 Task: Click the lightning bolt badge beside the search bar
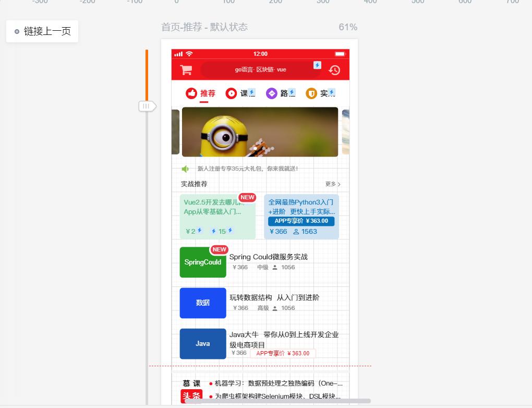(317, 65)
